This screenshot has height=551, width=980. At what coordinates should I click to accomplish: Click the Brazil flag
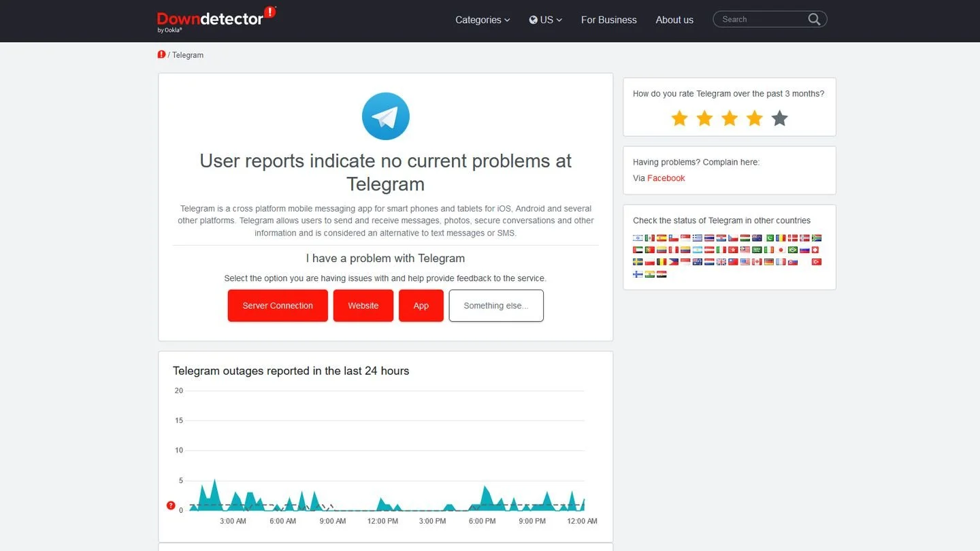click(x=793, y=250)
